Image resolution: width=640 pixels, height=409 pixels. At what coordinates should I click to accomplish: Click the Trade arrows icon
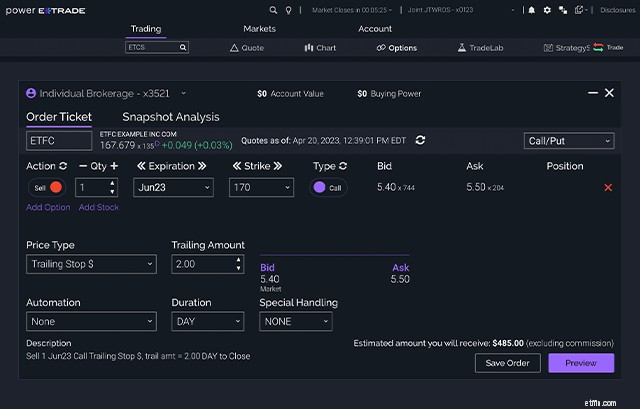coord(598,47)
